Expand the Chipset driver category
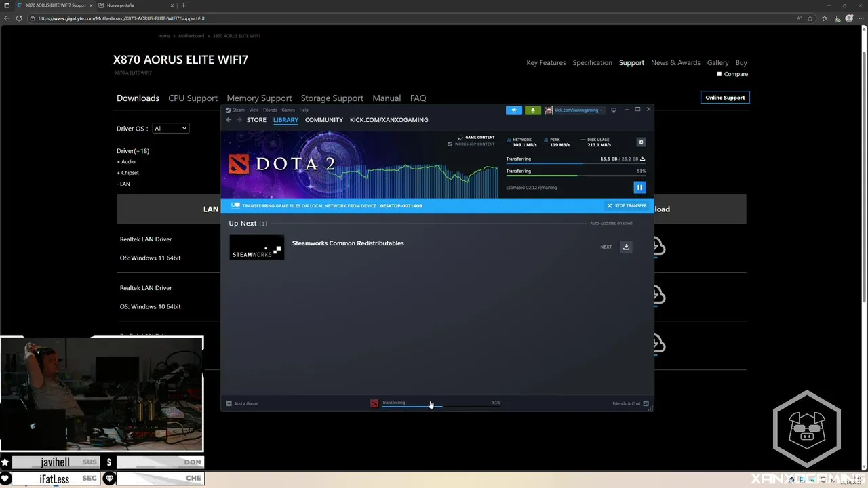Image resolution: width=868 pixels, height=488 pixels. point(127,173)
